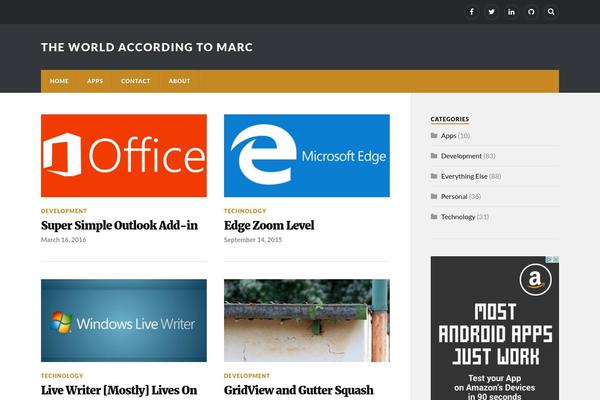Image resolution: width=600 pixels, height=400 pixels.
Task: Click the AdChoices triangle icon
Action: (549, 260)
